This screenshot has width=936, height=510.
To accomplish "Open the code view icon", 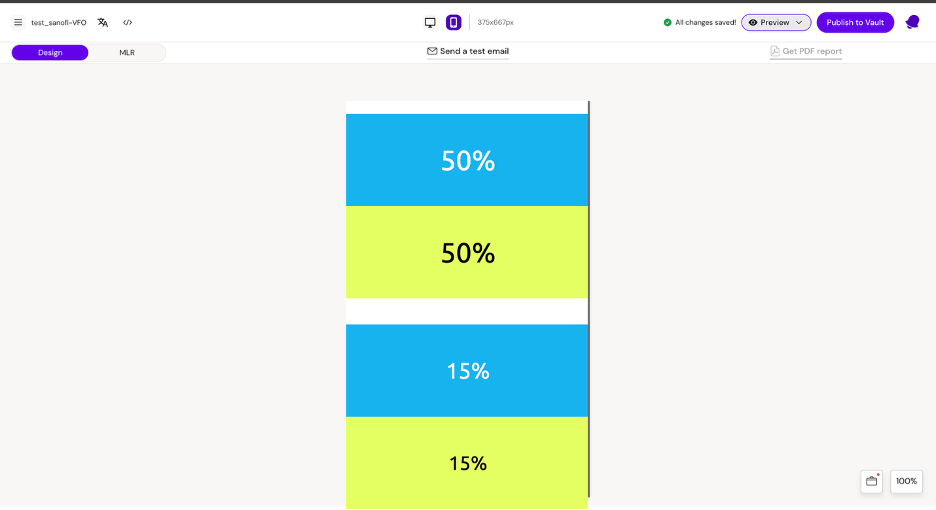I will point(128,22).
